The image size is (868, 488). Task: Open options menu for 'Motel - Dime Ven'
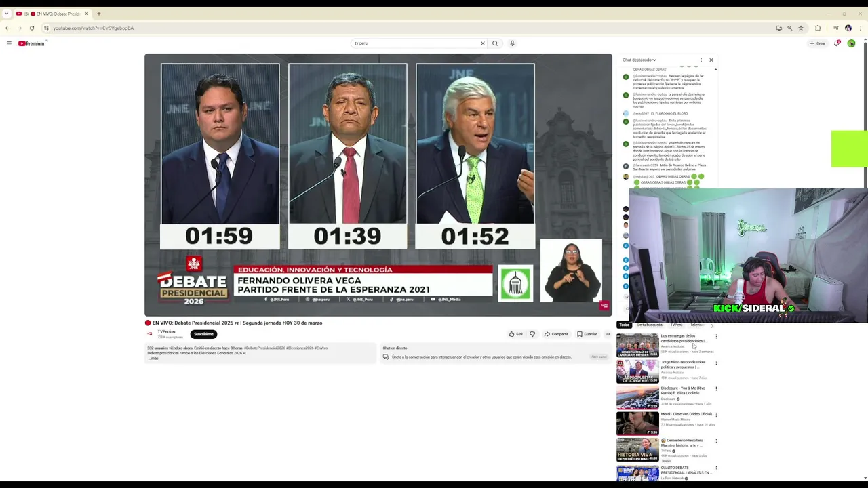point(716,415)
